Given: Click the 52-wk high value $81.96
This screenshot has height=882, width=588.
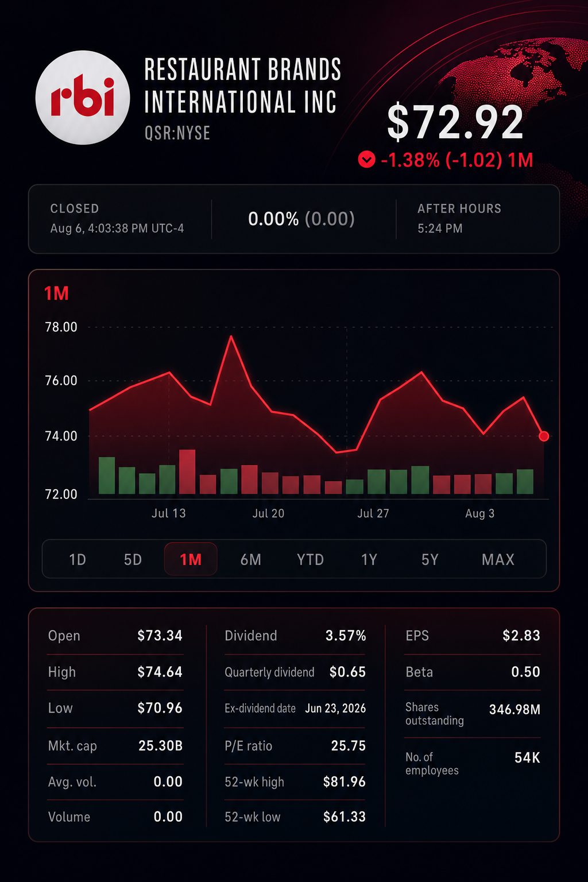Looking at the screenshot, I should 345,782.
